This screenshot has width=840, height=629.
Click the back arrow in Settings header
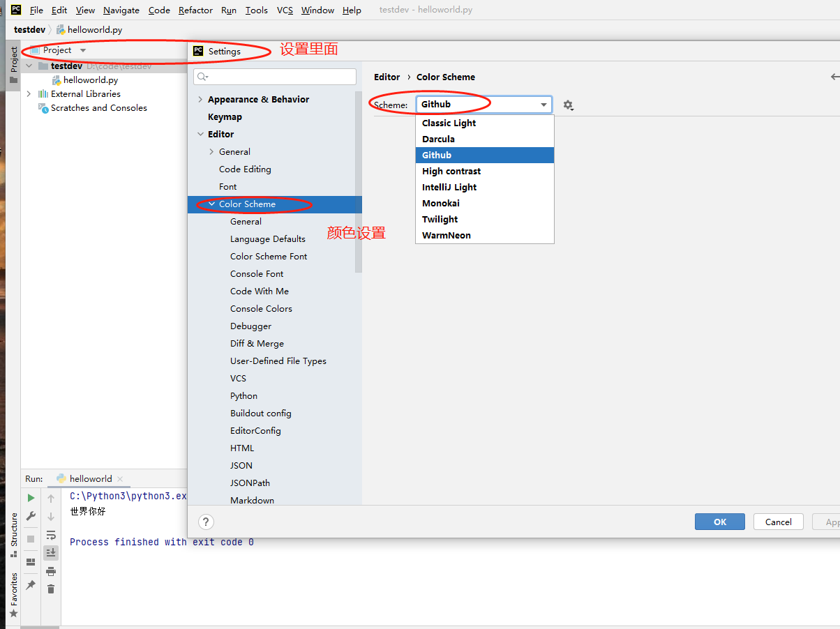point(834,77)
